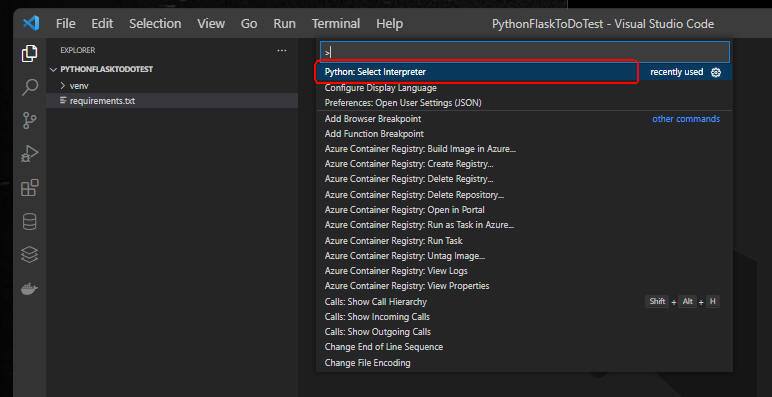Open the Search view icon
This screenshot has width=772, height=397.
click(30, 87)
